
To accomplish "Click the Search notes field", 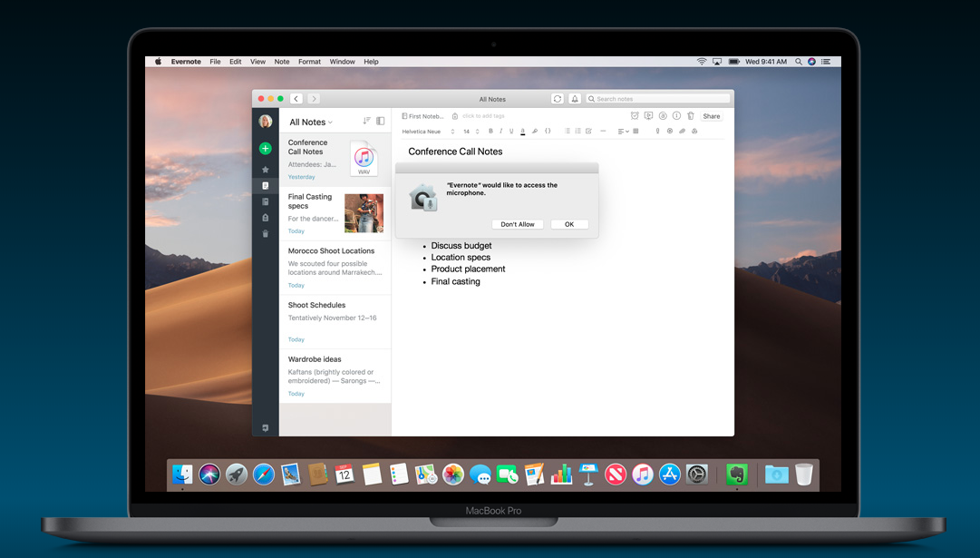I will point(661,99).
